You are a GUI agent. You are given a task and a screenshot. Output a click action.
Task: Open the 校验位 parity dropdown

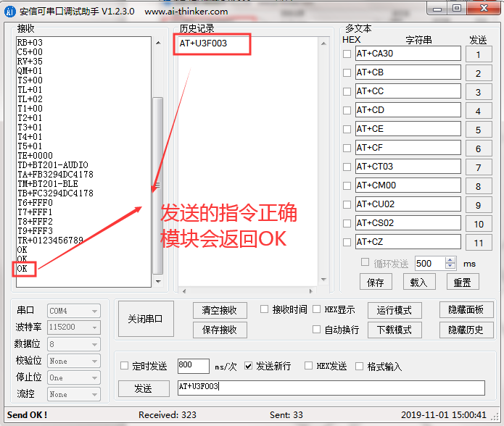point(74,361)
